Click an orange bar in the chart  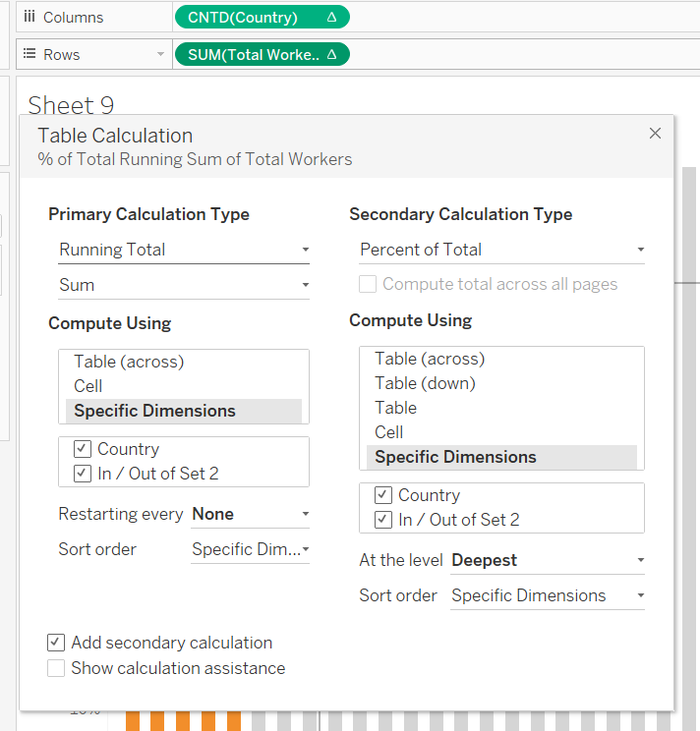[x=132, y=721]
